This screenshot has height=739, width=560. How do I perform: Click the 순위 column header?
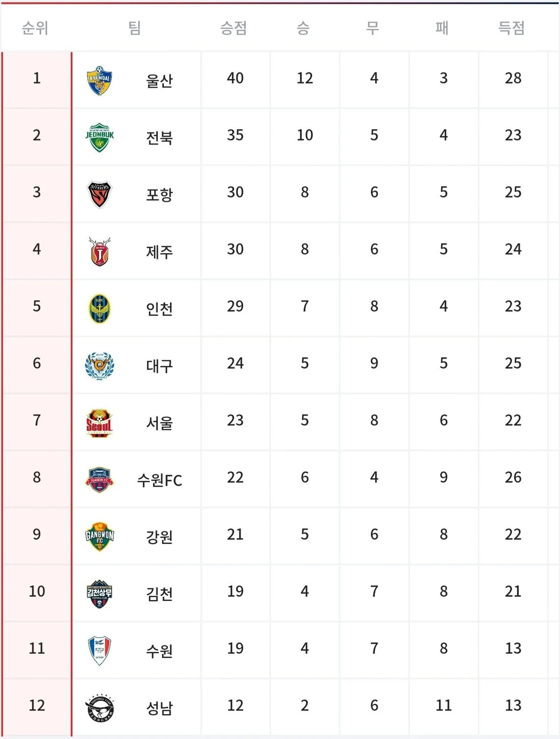pos(35,28)
